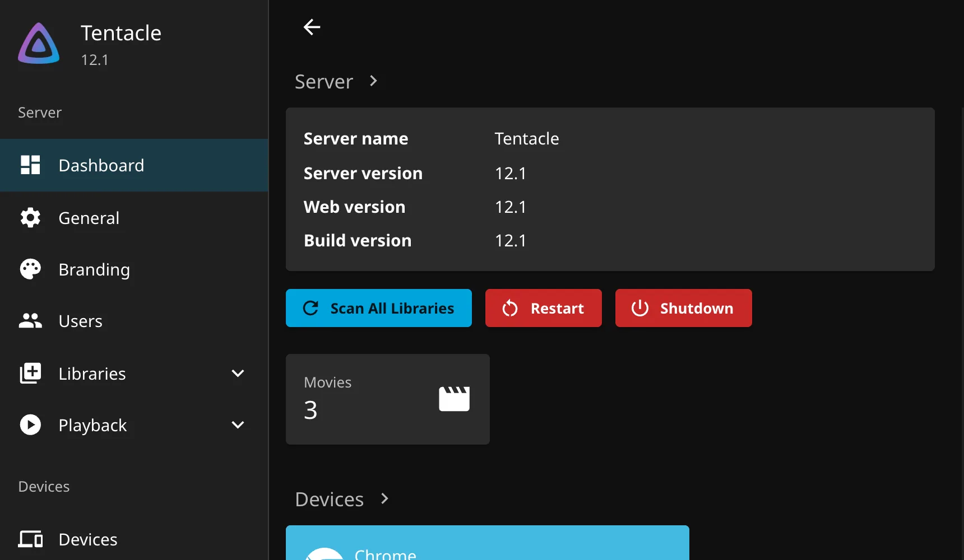Image resolution: width=964 pixels, height=560 pixels.
Task: Open the Dashboard menu item
Action: click(x=135, y=165)
